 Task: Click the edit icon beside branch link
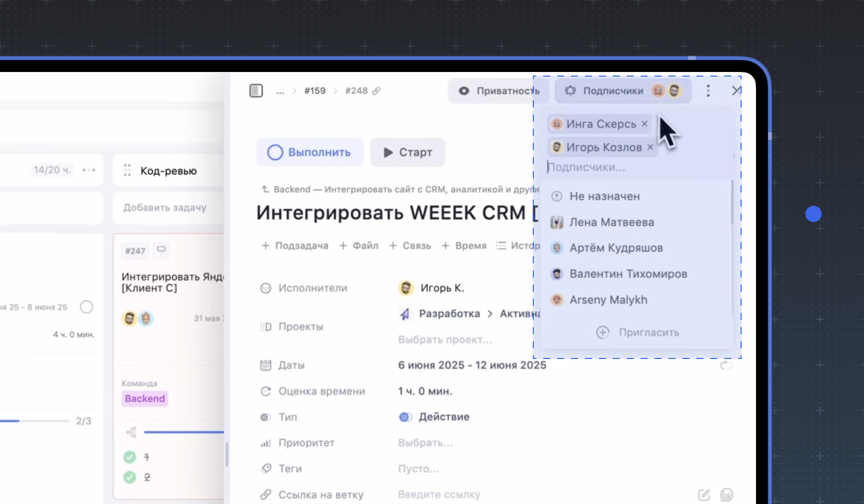(704, 495)
